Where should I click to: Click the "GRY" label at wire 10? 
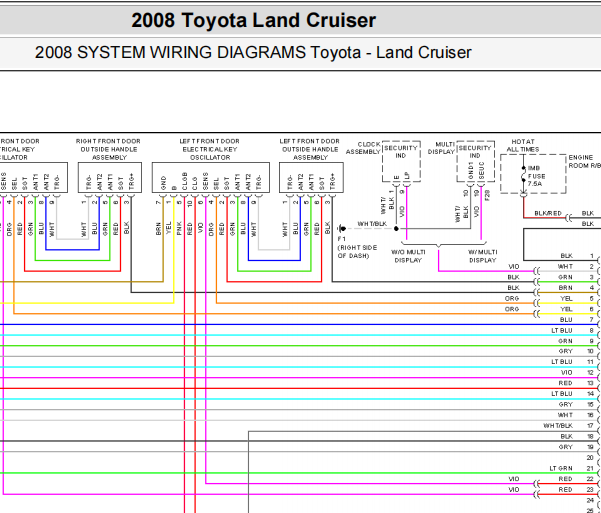pos(565,351)
